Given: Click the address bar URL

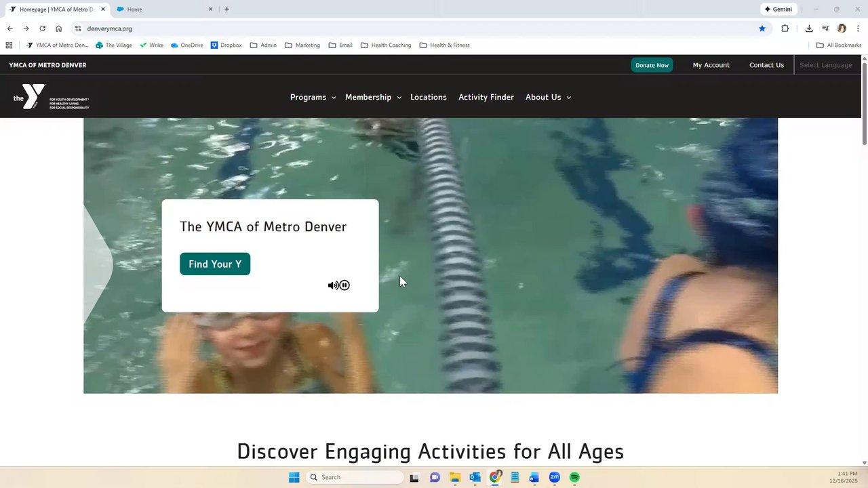Looking at the screenshot, I should pyautogui.click(x=109, y=28).
